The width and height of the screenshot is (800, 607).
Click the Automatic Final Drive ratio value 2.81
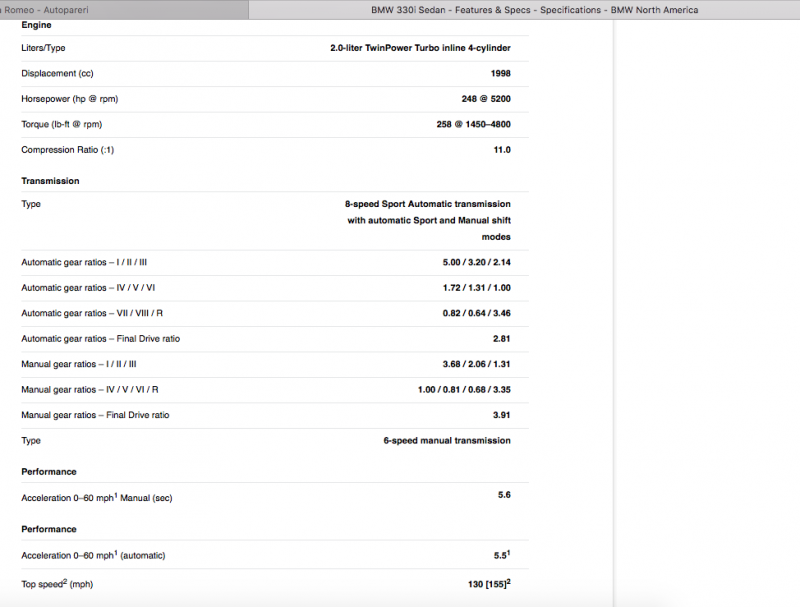(501, 339)
